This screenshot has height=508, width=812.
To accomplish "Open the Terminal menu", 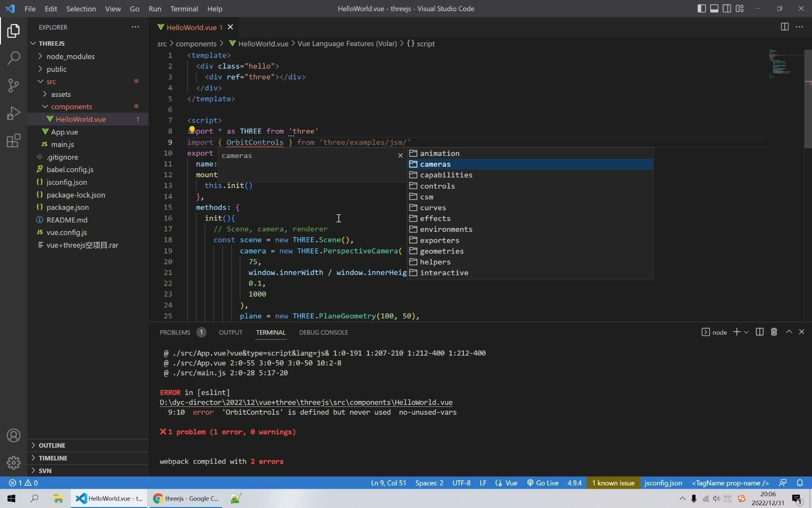I will (x=184, y=8).
